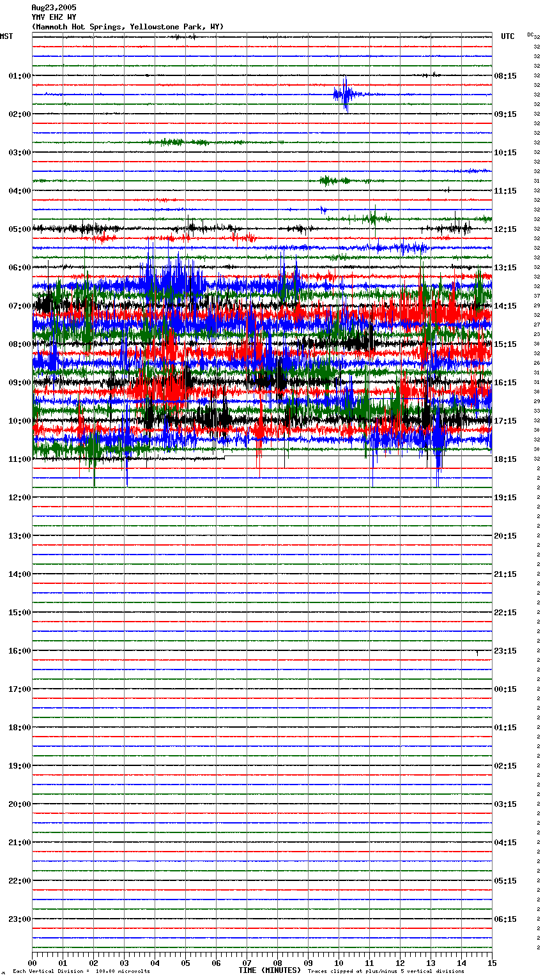Image resolution: width=543 pixels, height=980 pixels.
Task: Click minute 14 on the bottom axis
Action: [x=461, y=963]
